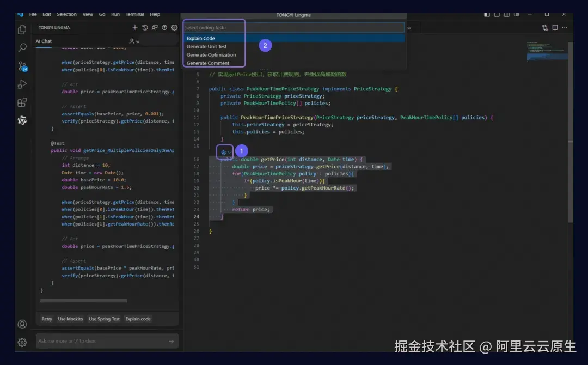Click the Use Spring Test button

(x=104, y=319)
